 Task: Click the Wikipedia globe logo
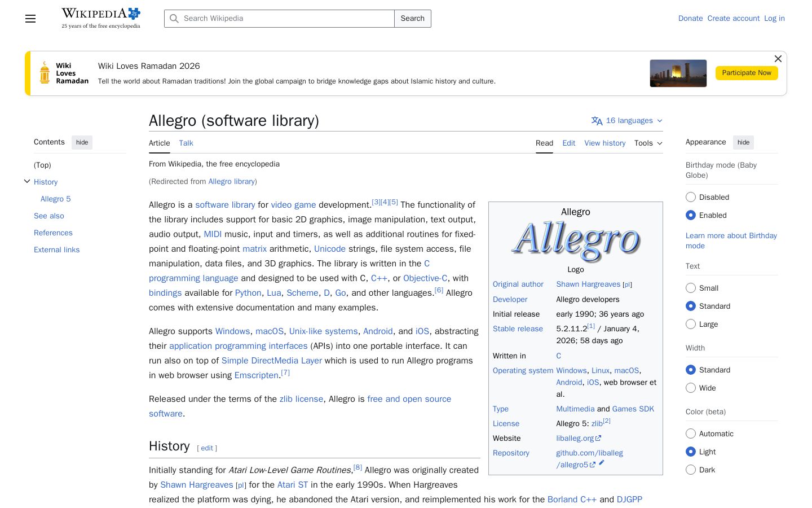click(101, 18)
